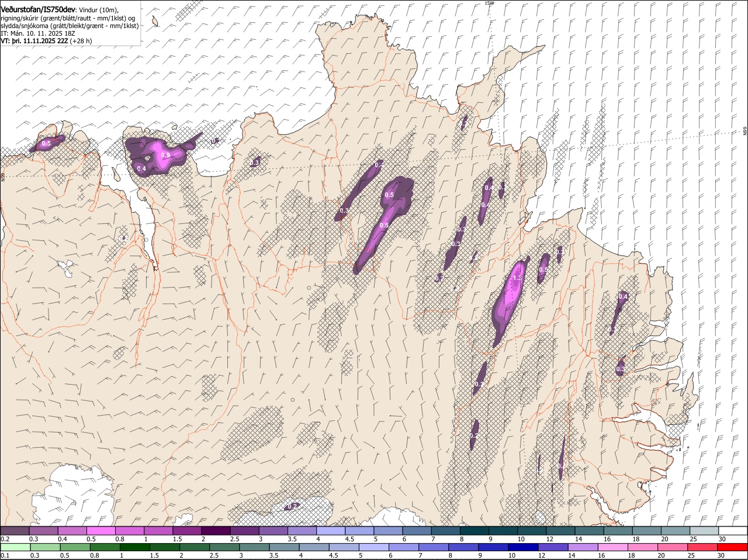Screen dimensions: 748x560
Task: Click the VT: þri. 11.11.2025 22Z valid time
Action: [x=34, y=42]
